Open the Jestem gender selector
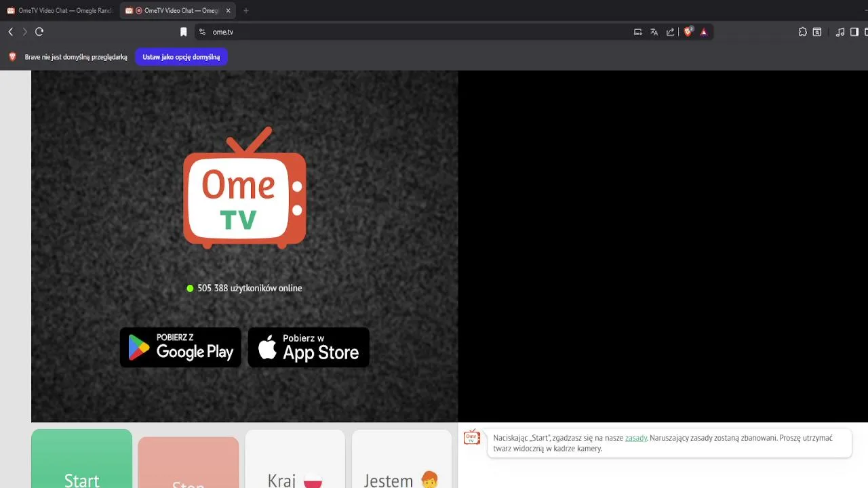This screenshot has height=488, width=868. [x=401, y=459]
